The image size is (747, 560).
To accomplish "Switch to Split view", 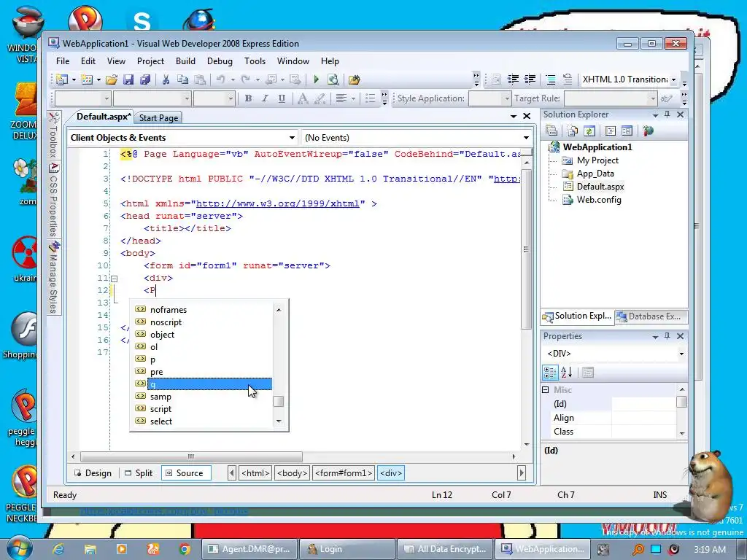I will 139,472.
